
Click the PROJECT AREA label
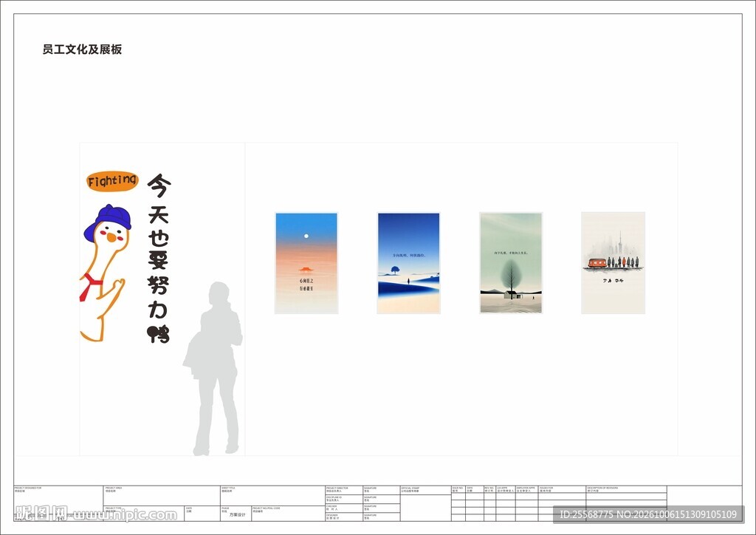pos(114,488)
